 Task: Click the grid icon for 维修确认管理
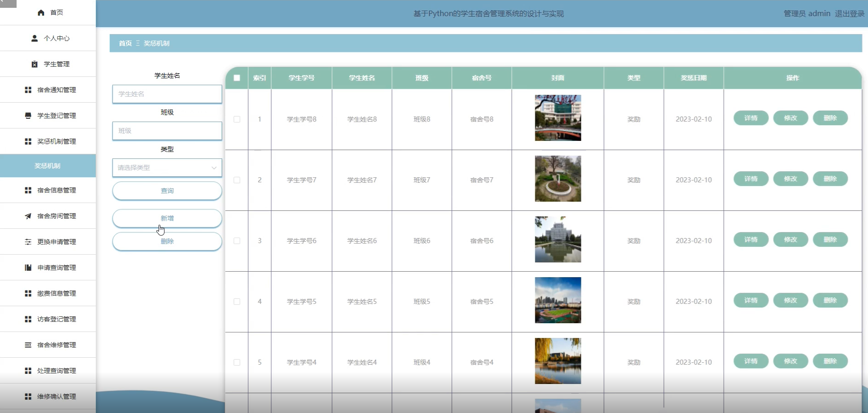(28, 396)
